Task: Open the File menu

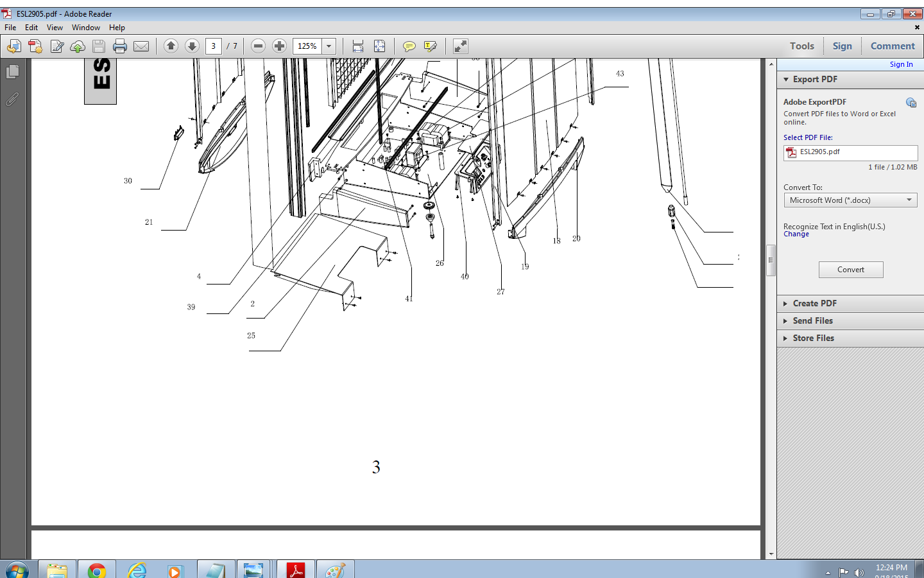Action: tap(10, 28)
